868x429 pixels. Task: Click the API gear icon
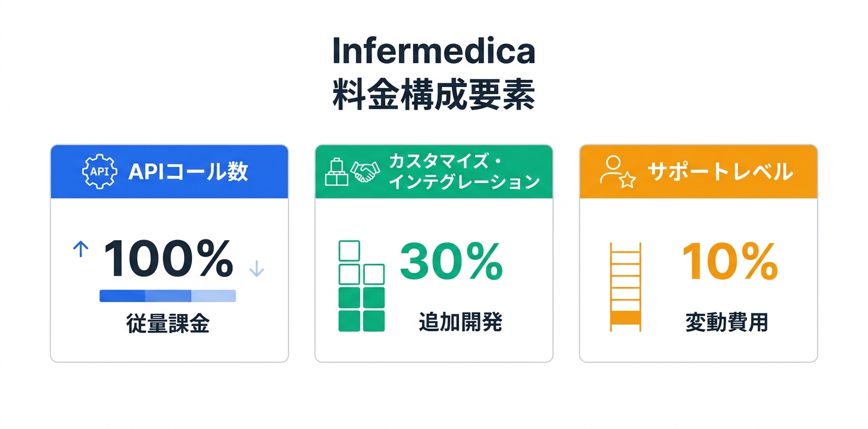98,172
